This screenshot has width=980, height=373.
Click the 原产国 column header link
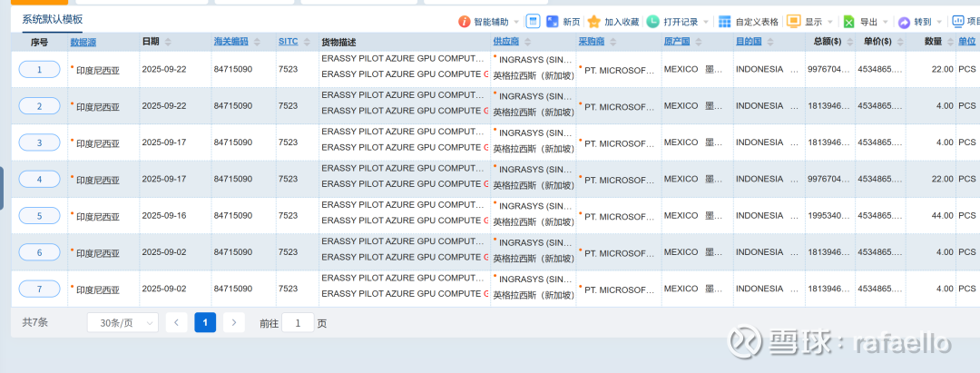pyautogui.click(x=677, y=42)
